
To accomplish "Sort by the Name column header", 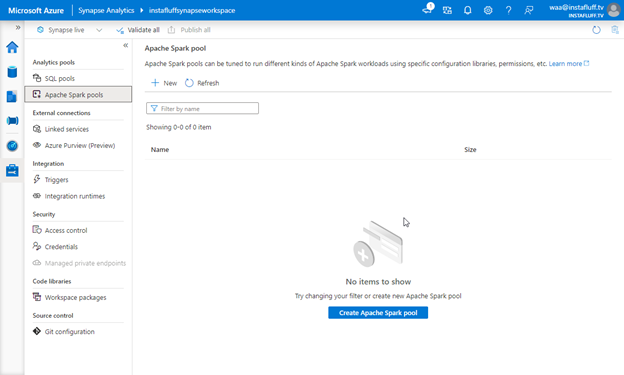I will (x=160, y=150).
